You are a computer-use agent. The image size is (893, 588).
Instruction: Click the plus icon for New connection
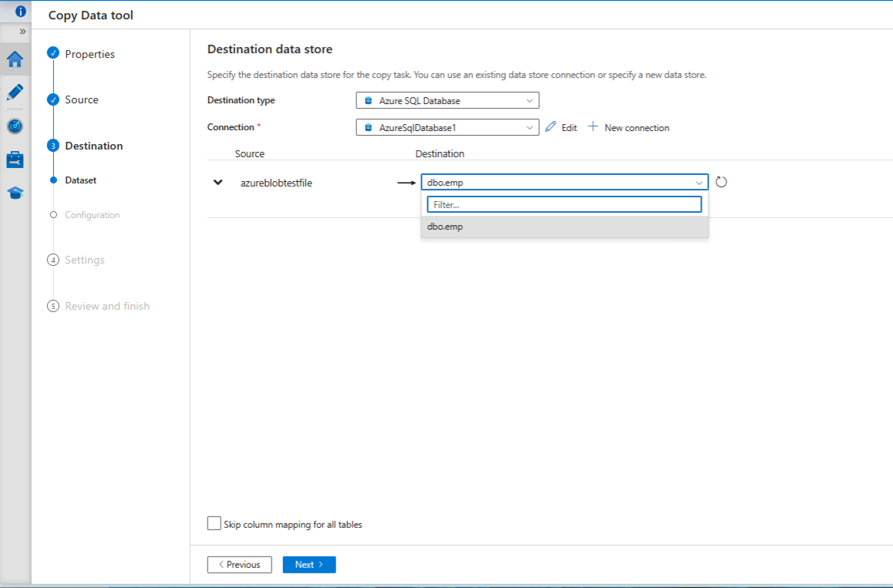[593, 126]
